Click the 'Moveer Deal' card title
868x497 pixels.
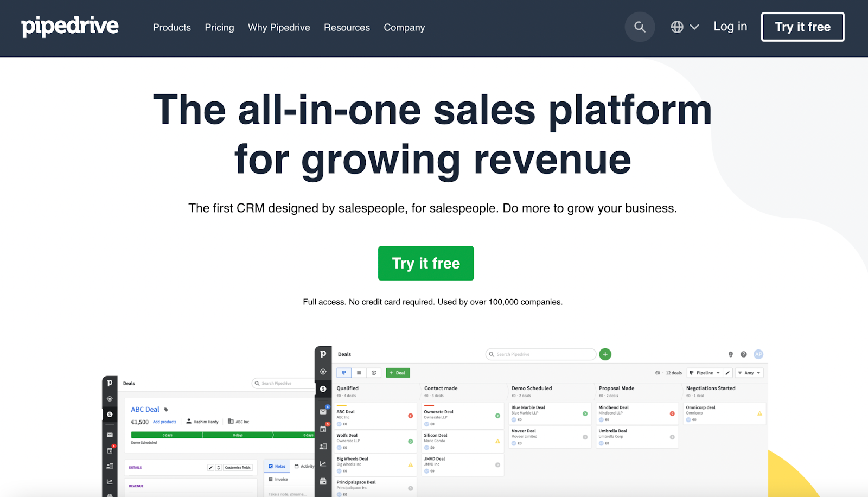[524, 431]
